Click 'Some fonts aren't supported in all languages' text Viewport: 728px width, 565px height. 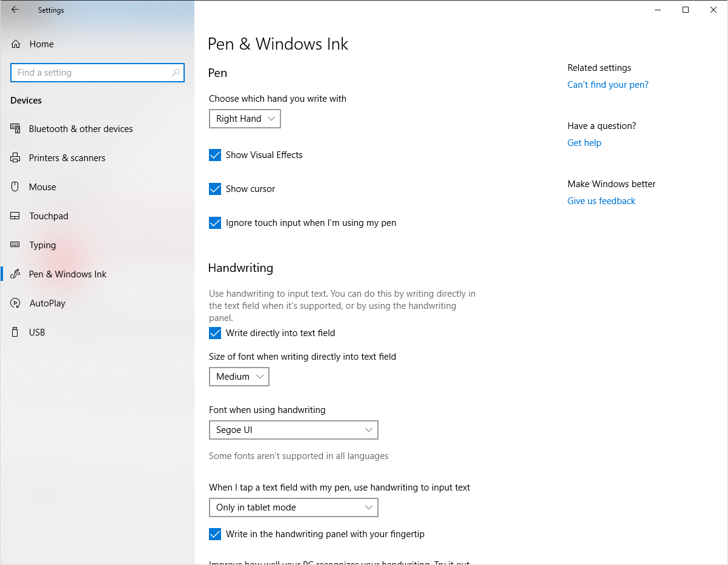click(299, 456)
